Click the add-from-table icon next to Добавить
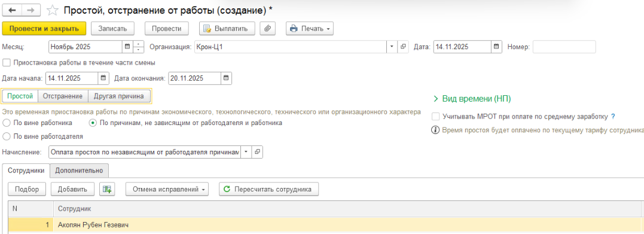The image size is (644, 234). point(107,189)
